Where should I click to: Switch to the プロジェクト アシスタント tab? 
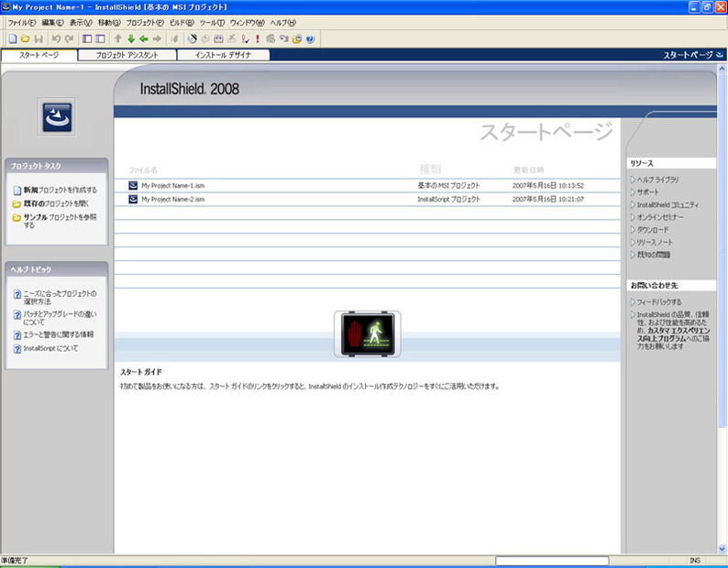pyautogui.click(x=127, y=55)
